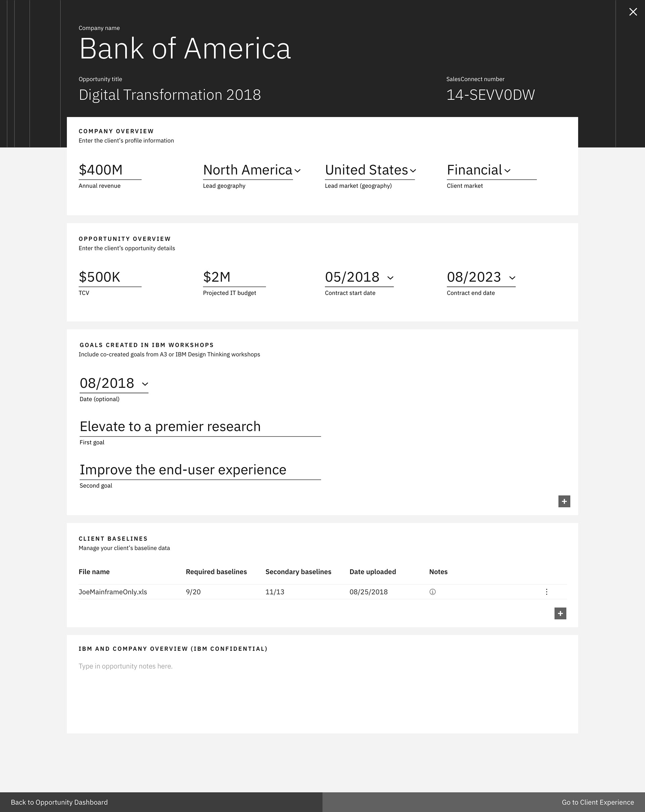
Task: Click the Required baselines column header
Action: pos(216,572)
